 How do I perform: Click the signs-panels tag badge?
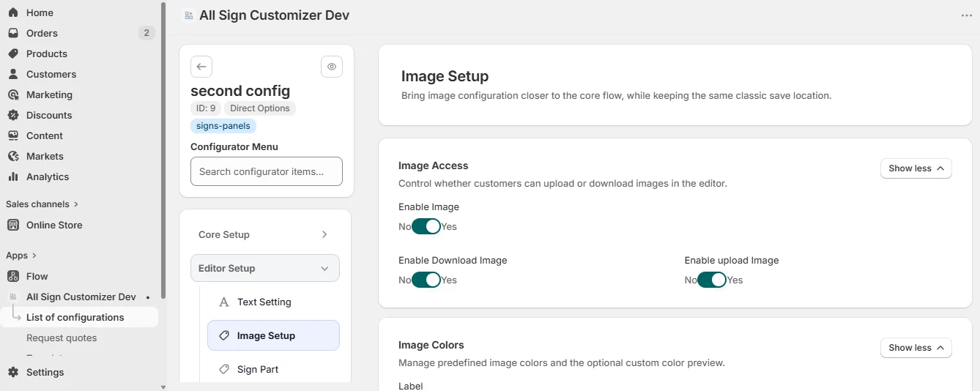click(x=223, y=125)
